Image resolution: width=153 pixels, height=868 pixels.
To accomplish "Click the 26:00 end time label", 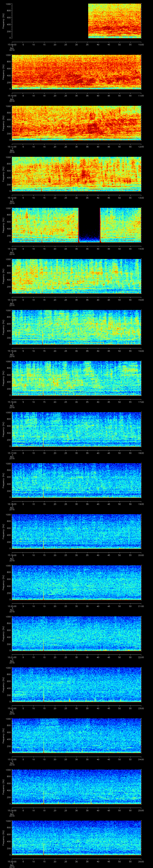I will pyautogui.click(x=141, y=861).
